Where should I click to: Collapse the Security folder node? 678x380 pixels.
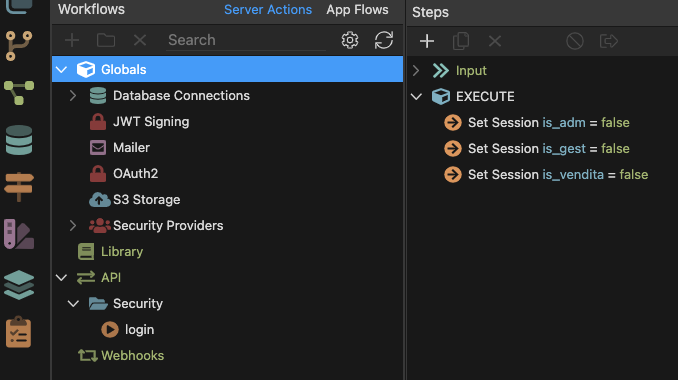click(x=74, y=303)
